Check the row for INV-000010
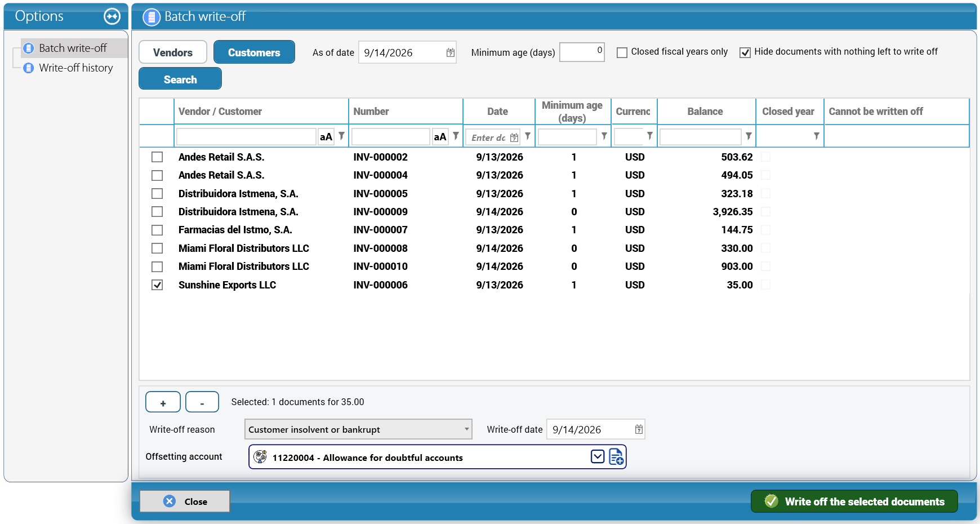Viewport: 980px width, 524px height. [157, 267]
